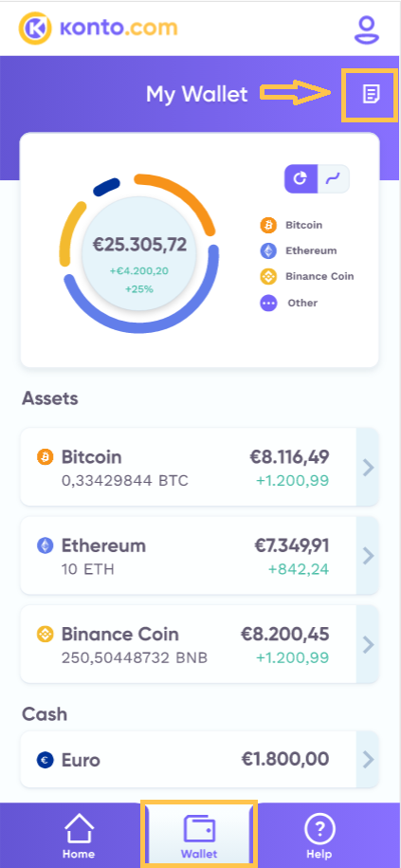The width and height of the screenshot is (401, 868).
Task: Expand the Euro cash chevron
Action: tap(368, 760)
